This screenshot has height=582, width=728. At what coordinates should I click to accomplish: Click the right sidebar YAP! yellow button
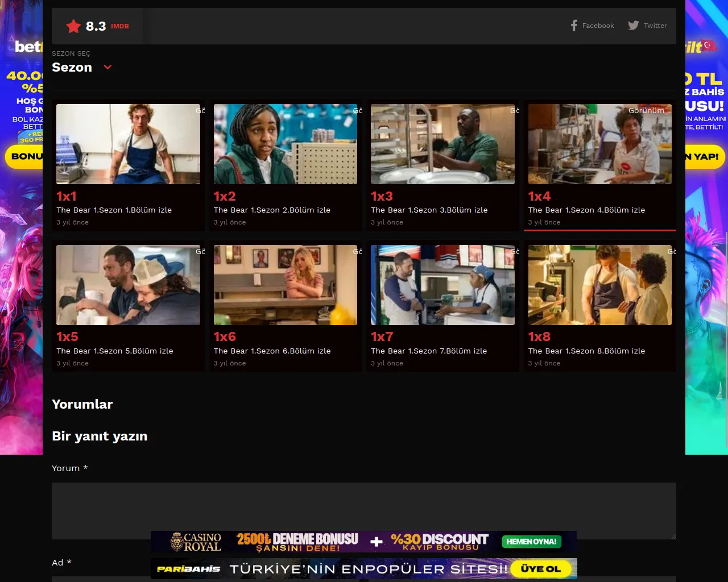[705, 156]
